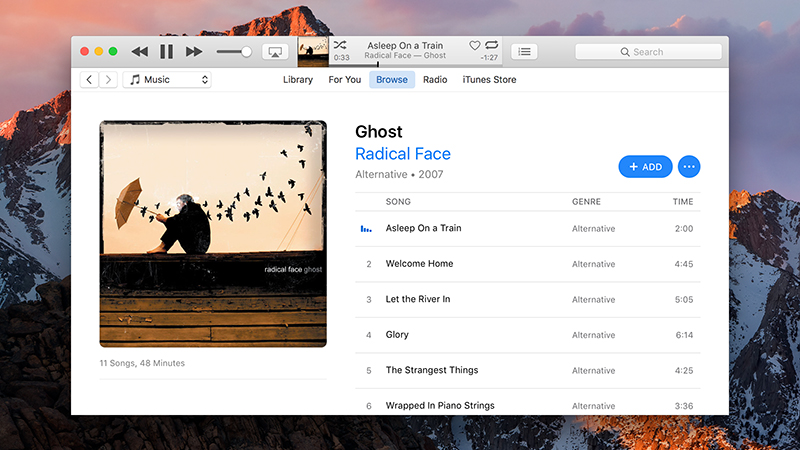800x450 pixels.
Task: Select the Browse tab
Action: coord(392,80)
